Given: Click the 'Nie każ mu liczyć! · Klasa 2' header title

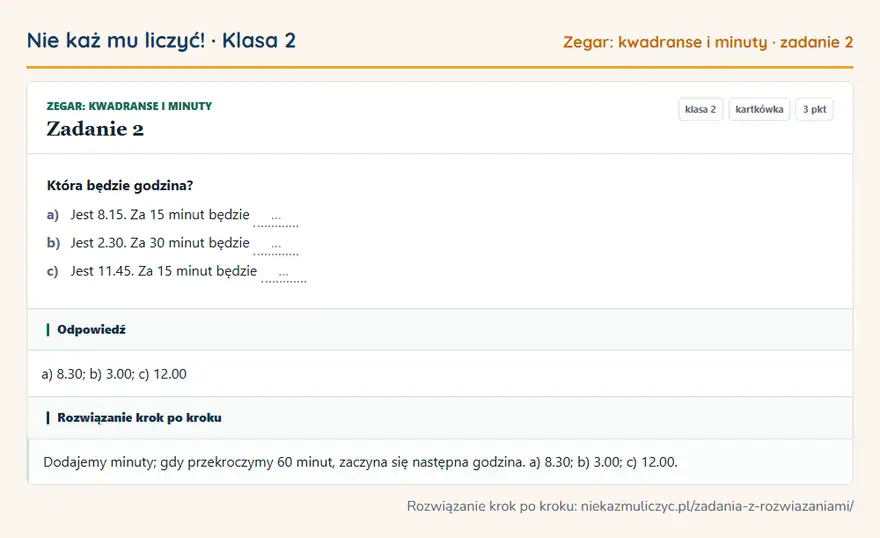Looking at the screenshot, I should tap(161, 40).
